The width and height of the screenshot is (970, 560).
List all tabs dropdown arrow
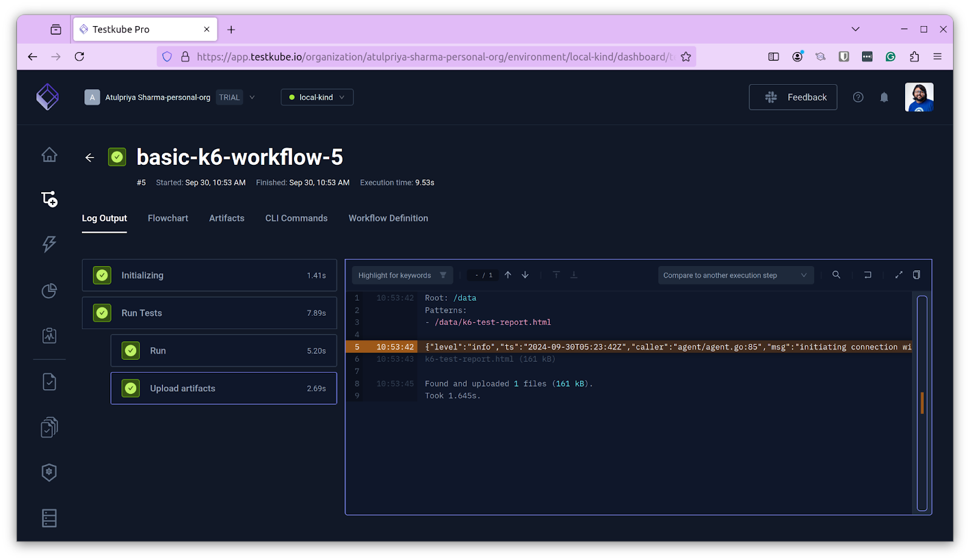point(855,29)
